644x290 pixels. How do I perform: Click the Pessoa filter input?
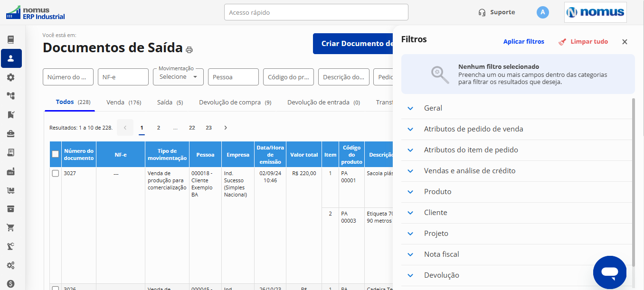tap(233, 77)
